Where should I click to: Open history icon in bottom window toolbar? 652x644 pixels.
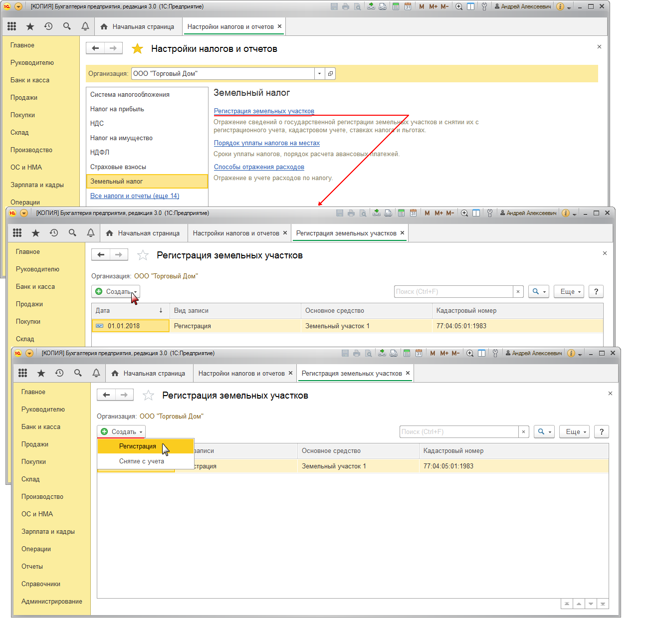pos(59,373)
